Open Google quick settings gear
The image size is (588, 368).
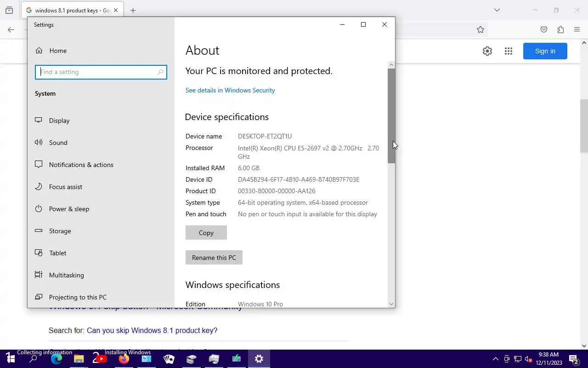pyautogui.click(x=487, y=51)
